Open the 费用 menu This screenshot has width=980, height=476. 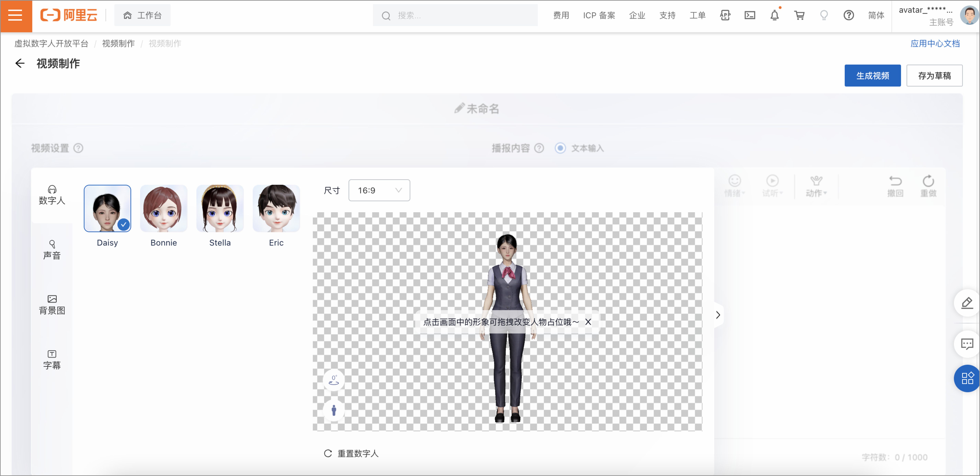tap(561, 16)
